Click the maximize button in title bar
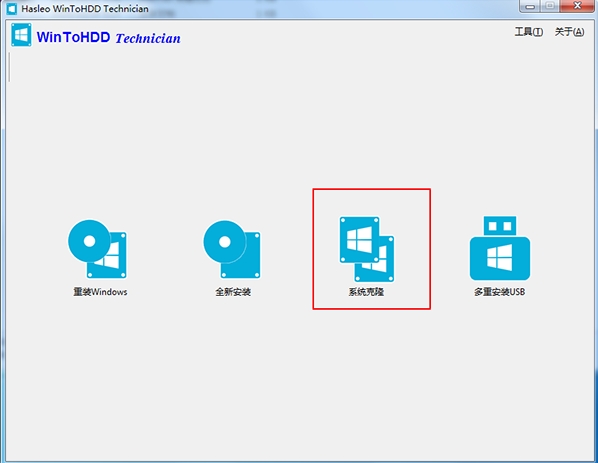Viewport: 598px width, 463px height. click(x=550, y=6)
